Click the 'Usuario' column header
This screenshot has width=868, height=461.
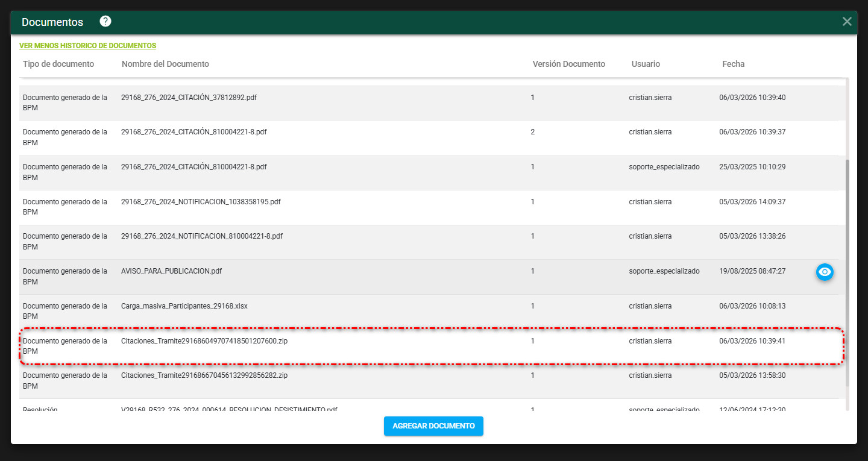(646, 64)
